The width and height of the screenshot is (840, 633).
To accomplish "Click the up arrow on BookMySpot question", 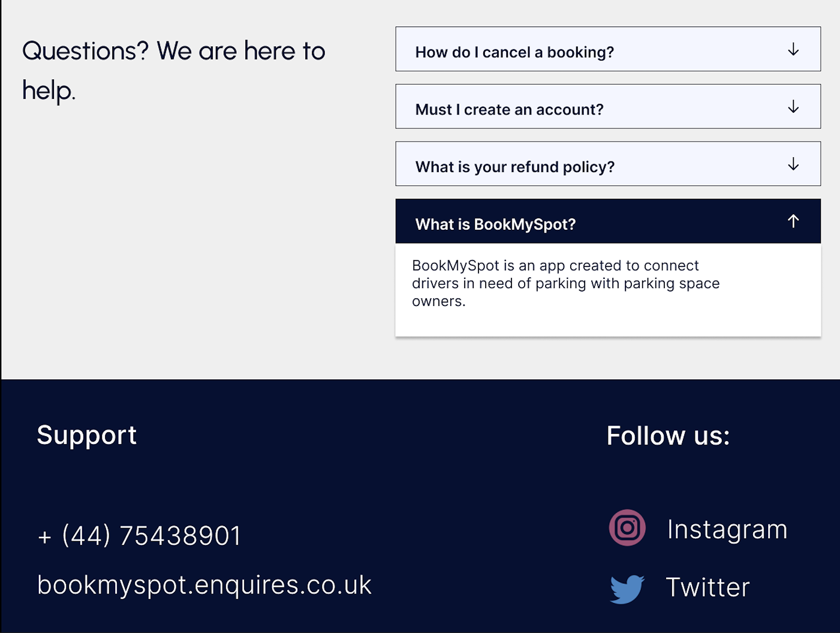I will [x=793, y=221].
